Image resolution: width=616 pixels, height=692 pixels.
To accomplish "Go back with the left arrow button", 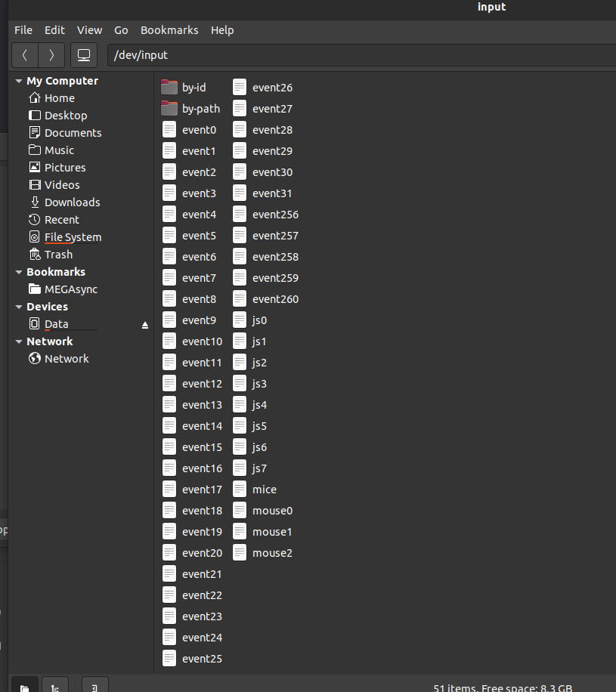I will tap(25, 55).
